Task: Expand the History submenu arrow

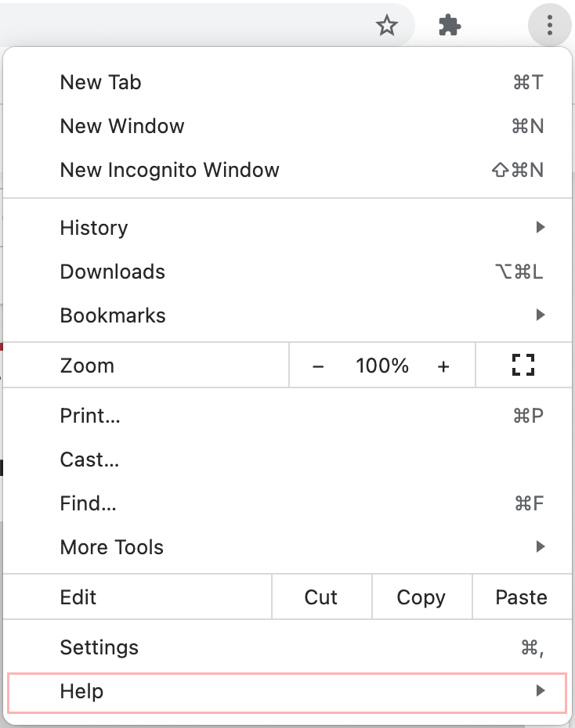Action: click(540, 228)
